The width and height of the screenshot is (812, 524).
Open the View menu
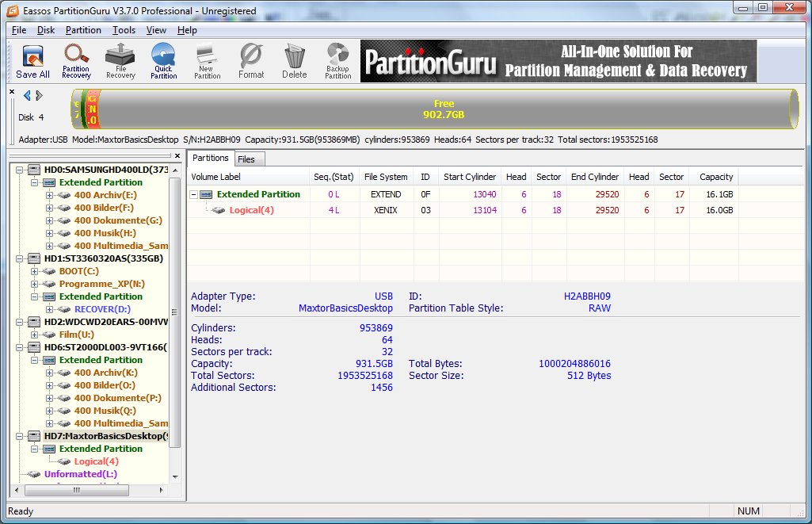click(156, 30)
